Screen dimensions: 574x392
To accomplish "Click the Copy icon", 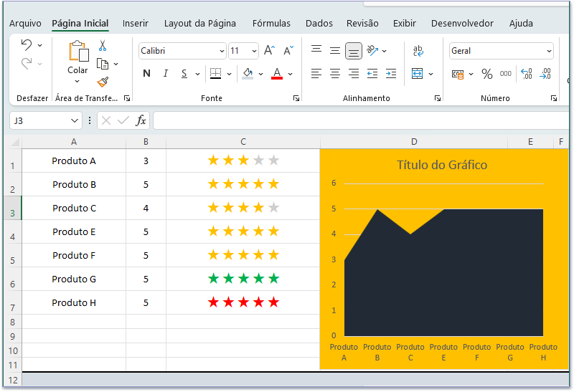I will (x=103, y=64).
